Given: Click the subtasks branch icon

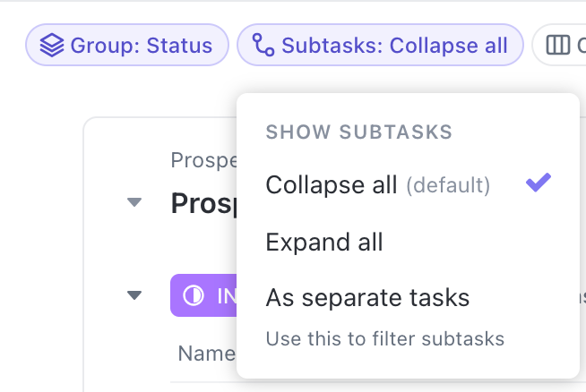Looking at the screenshot, I should click(x=263, y=45).
